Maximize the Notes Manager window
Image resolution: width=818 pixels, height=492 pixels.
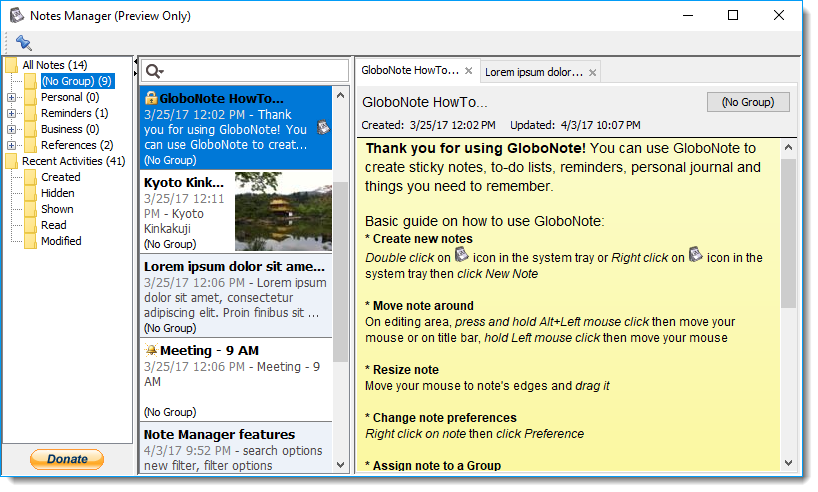732,15
